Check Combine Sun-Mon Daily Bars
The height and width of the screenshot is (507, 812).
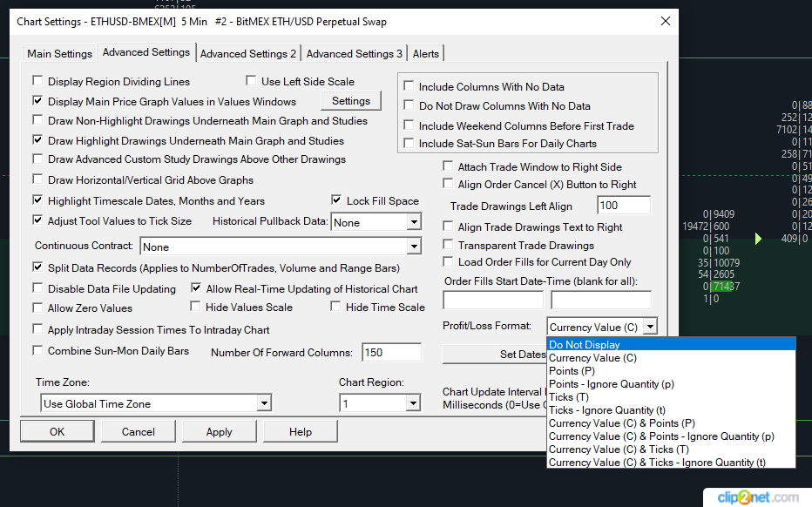pos(37,350)
